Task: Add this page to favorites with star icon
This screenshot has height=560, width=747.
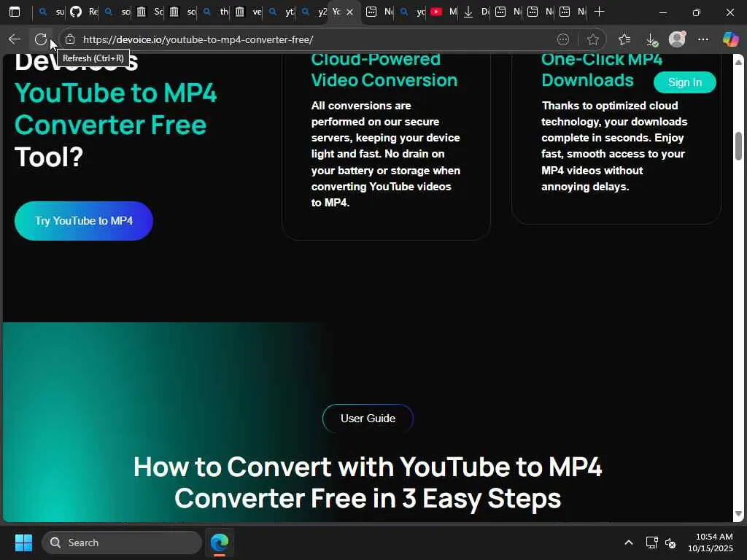Action: pos(592,39)
